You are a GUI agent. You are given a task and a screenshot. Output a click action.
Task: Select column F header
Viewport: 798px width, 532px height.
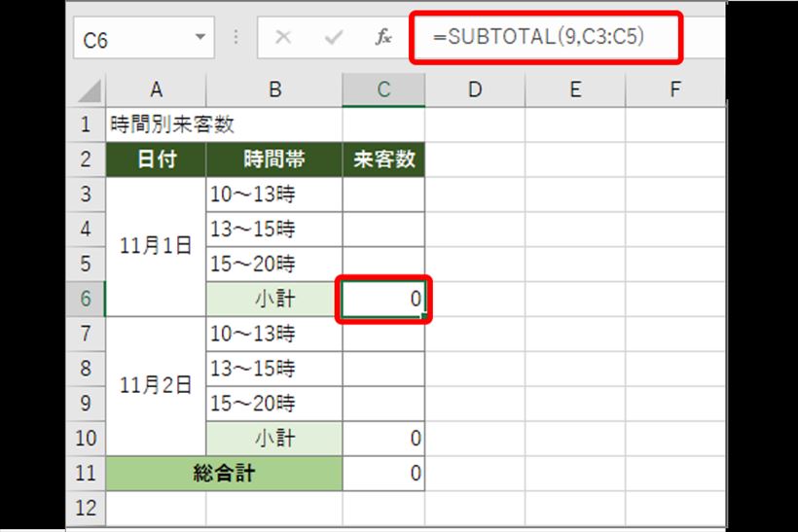pos(674,90)
